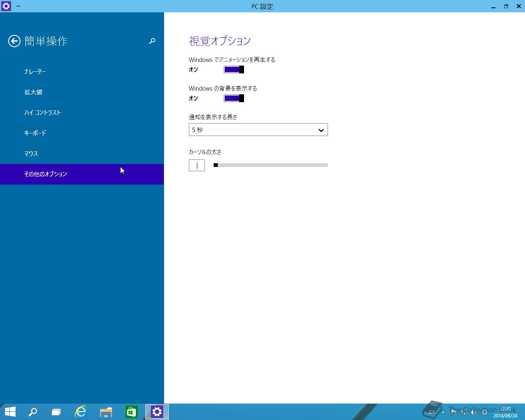Close the PC 設定 window
This screenshot has width=525, height=420.
coord(518,6)
